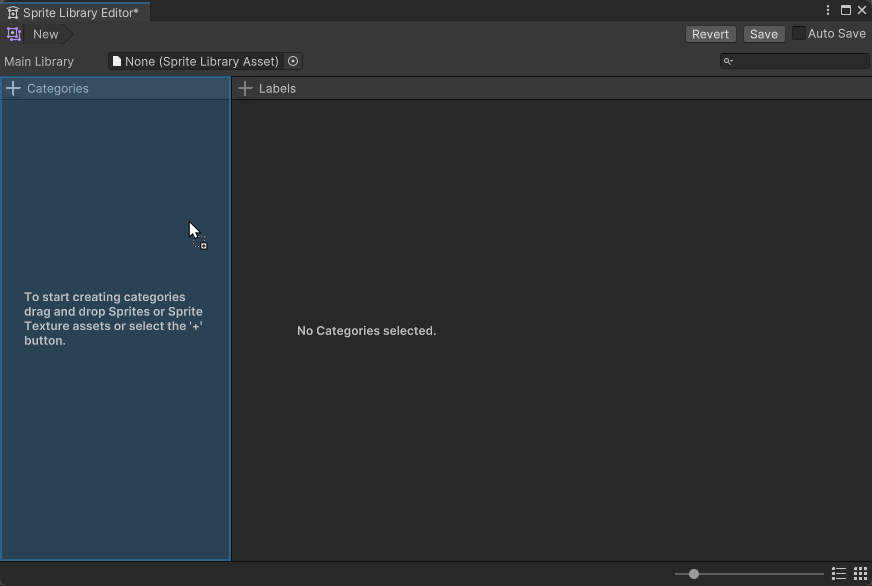The width and height of the screenshot is (872, 586).
Task: Close the Sprite Library Editor window
Action: [862, 10]
